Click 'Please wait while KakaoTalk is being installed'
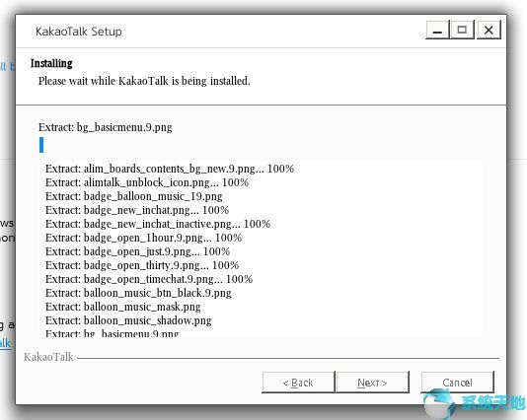The image size is (527, 420). pyautogui.click(x=144, y=81)
